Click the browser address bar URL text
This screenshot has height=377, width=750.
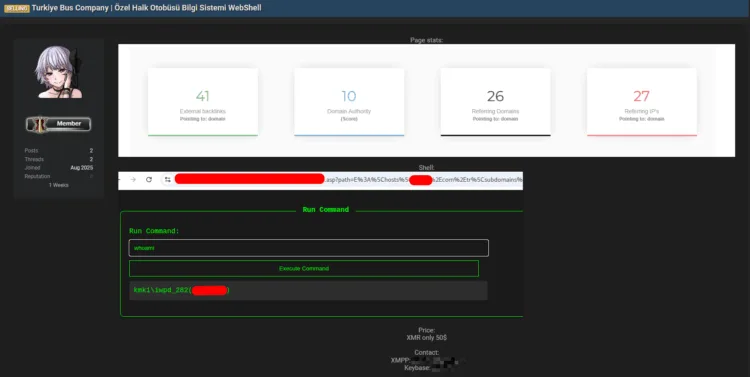(x=348, y=179)
